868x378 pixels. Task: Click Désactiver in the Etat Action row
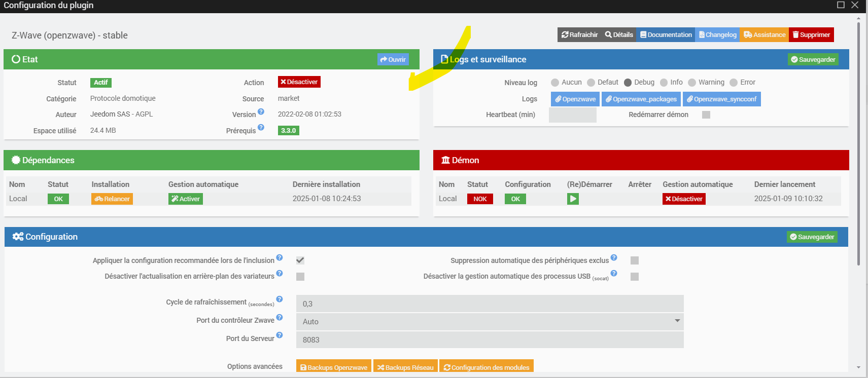click(299, 82)
